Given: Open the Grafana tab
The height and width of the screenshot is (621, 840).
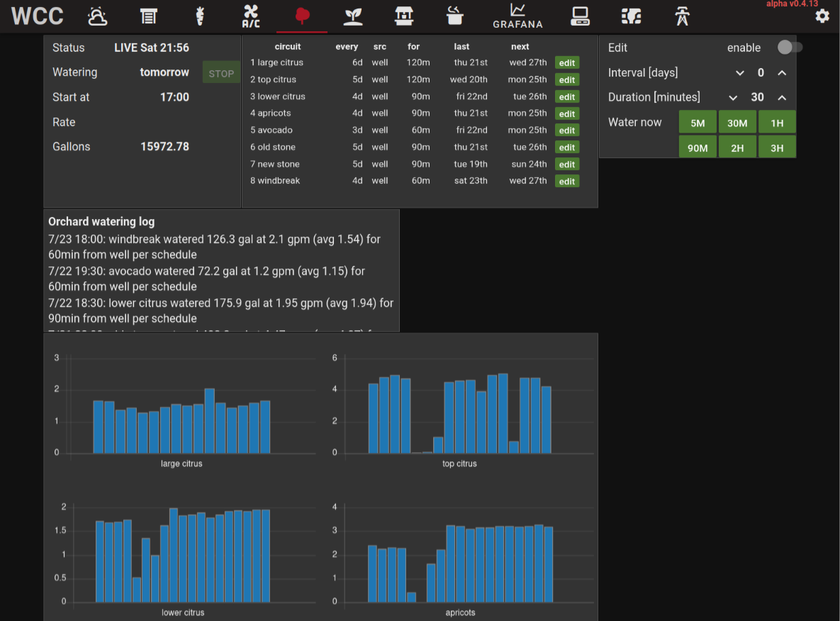Looking at the screenshot, I should click(x=517, y=16).
